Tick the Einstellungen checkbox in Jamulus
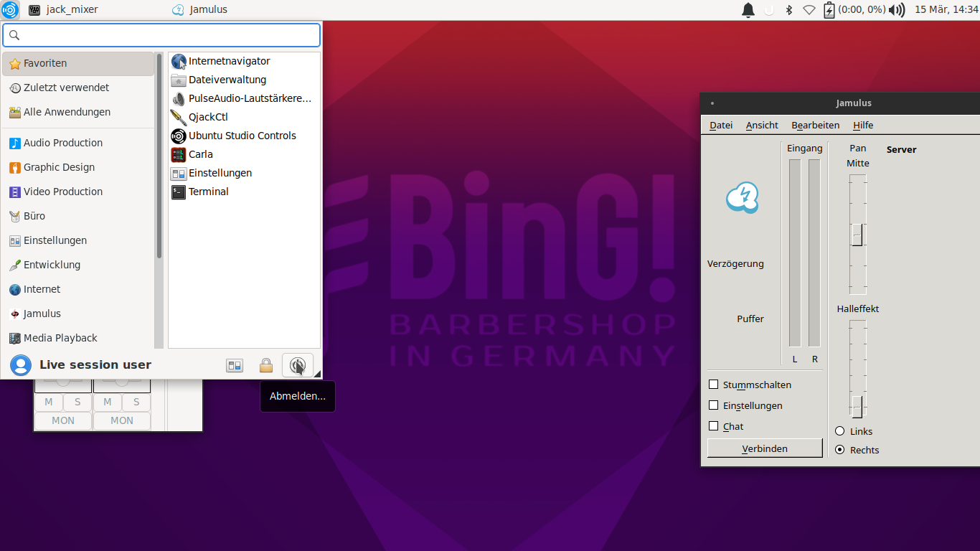 pos(714,405)
